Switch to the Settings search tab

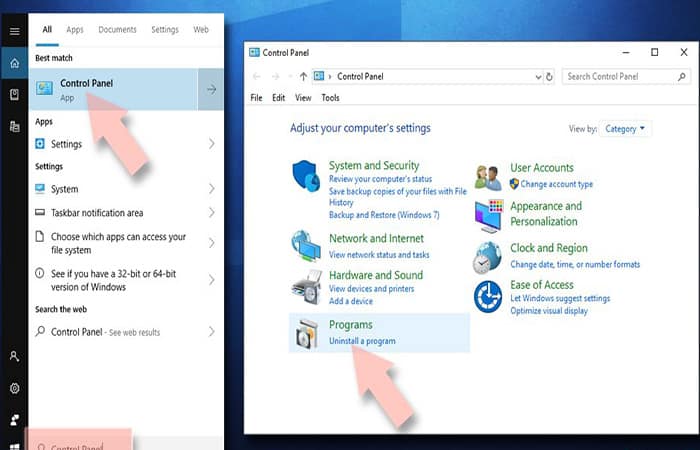[x=165, y=29]
